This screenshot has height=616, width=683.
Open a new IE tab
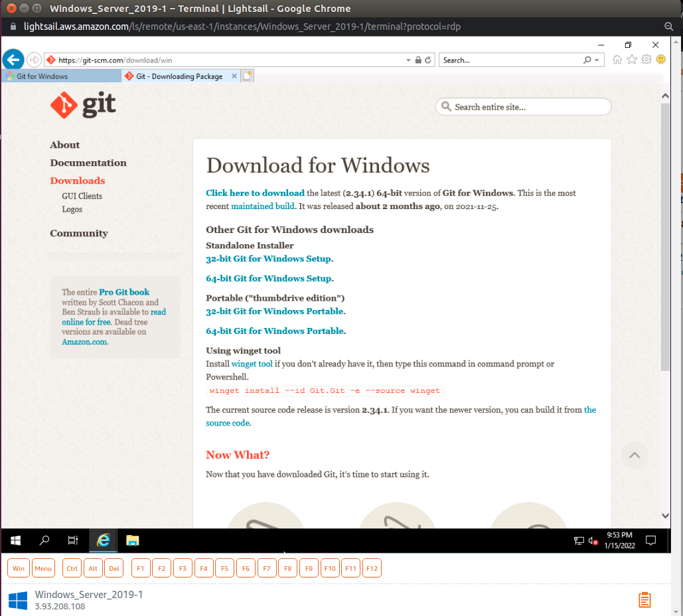click(x=248, y=76)
